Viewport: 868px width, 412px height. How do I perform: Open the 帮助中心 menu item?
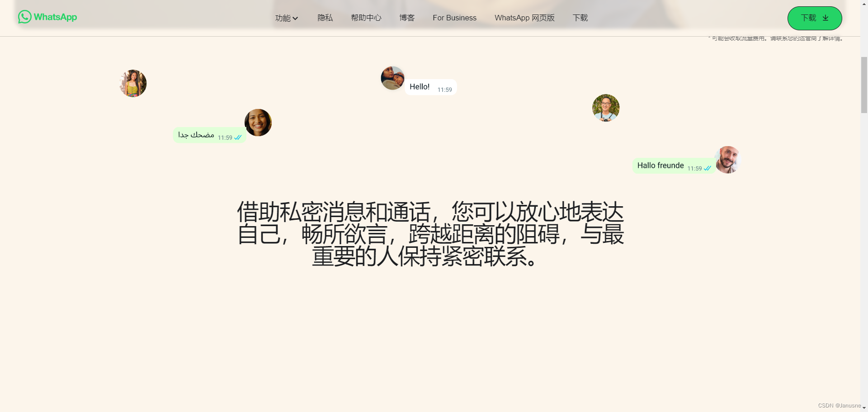[x=366, y=18]
